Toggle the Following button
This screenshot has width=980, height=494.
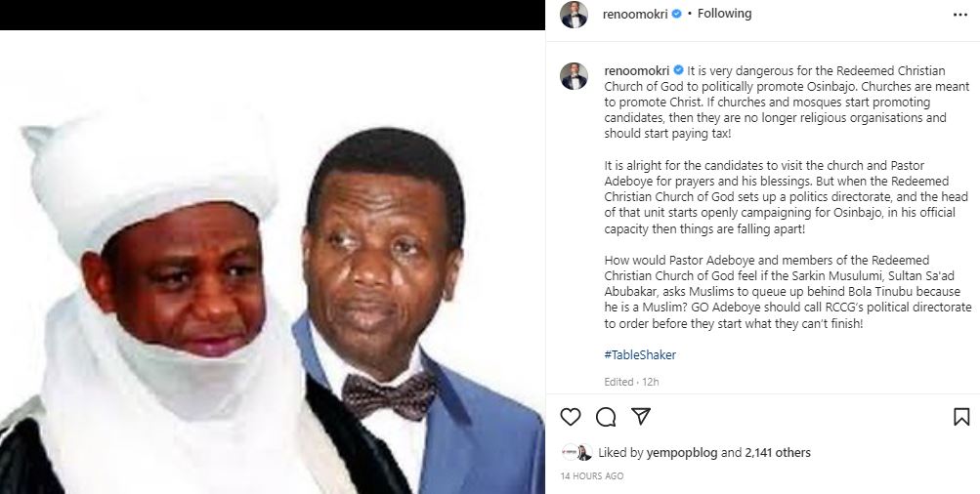(724, 14)
